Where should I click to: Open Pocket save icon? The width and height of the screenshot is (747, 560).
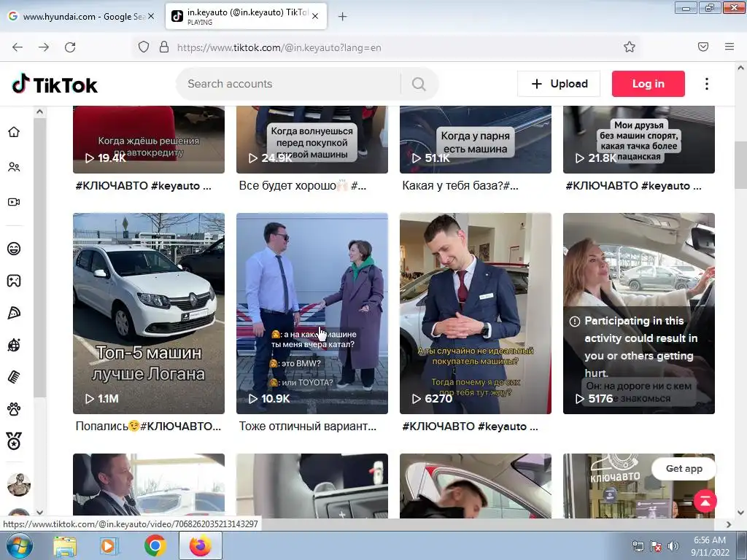[703, 47]
